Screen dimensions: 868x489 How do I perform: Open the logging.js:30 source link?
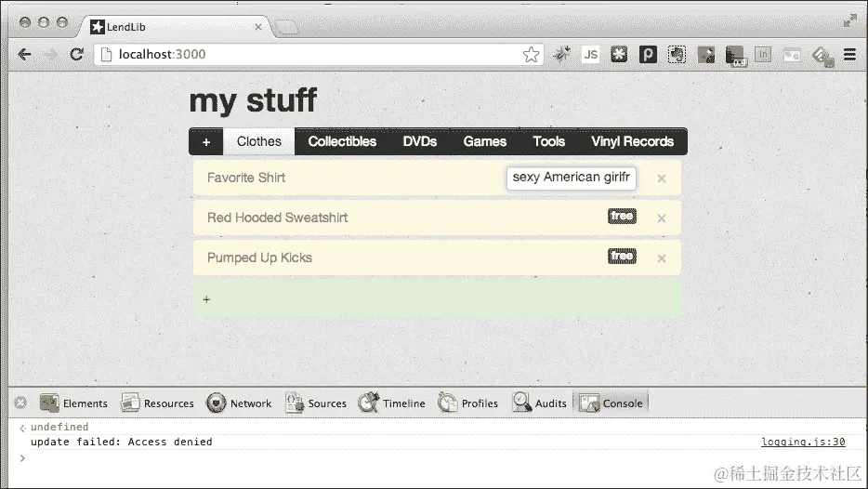pyautogui.click(x=803, y=442)
